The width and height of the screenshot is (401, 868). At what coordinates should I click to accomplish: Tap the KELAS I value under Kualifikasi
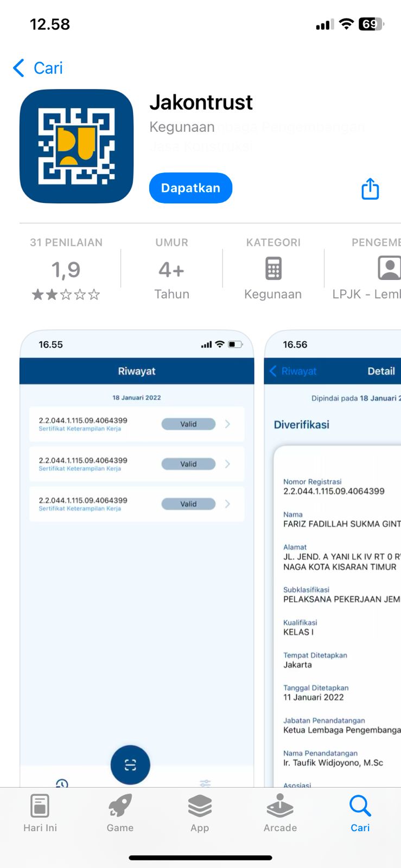pos(298,632)
